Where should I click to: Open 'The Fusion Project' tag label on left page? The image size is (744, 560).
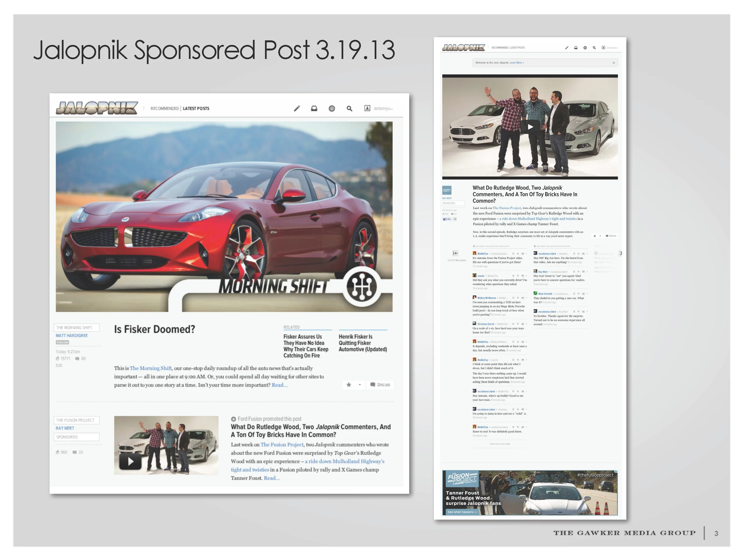[76, 420]
